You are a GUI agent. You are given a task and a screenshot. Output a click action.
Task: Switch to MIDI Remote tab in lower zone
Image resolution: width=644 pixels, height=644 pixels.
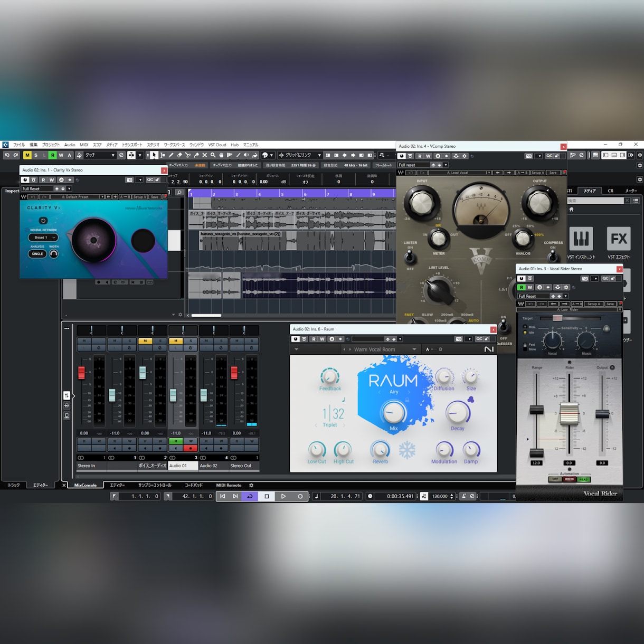pyautogui.click(x=229, y=485)
